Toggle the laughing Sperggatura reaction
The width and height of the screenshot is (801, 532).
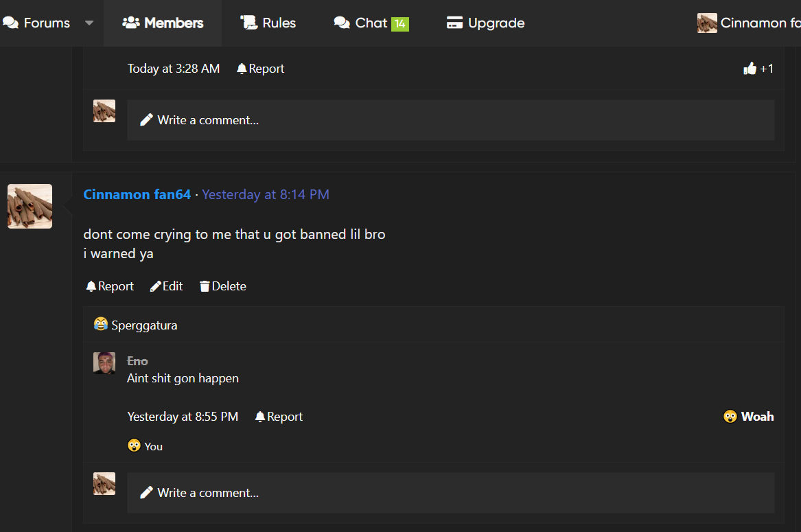[x=100, y=323]
